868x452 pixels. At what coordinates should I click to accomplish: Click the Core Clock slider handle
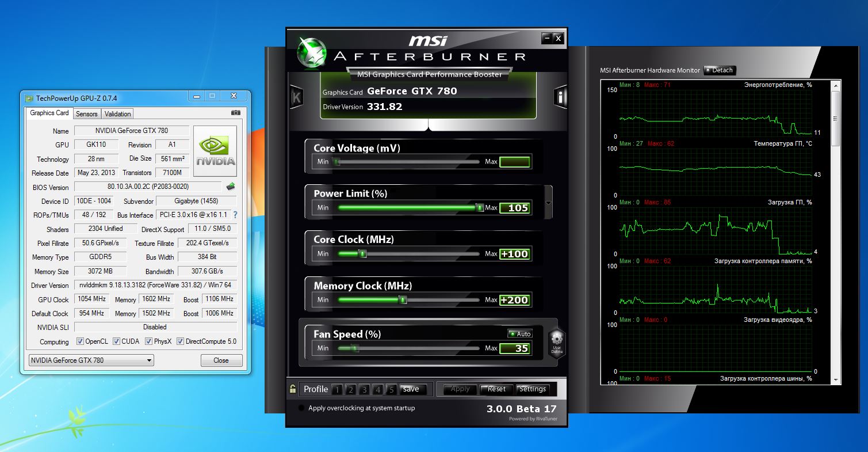point(362,254)
